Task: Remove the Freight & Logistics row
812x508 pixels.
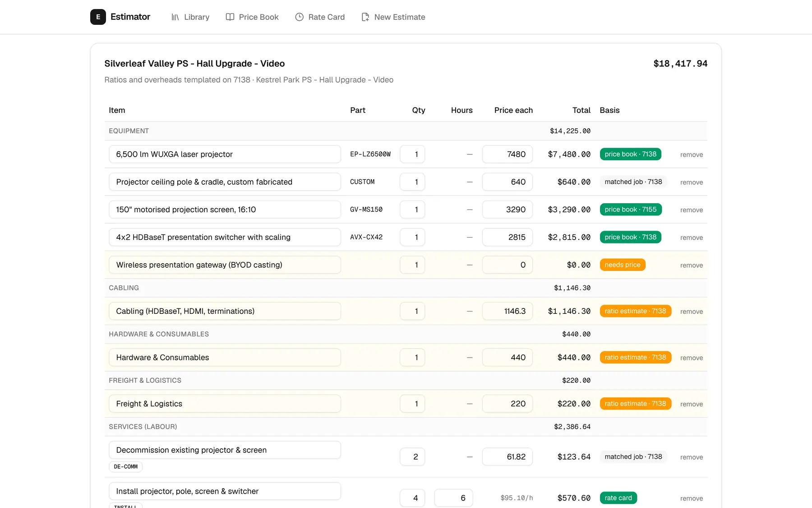Action: click(692, 404)
